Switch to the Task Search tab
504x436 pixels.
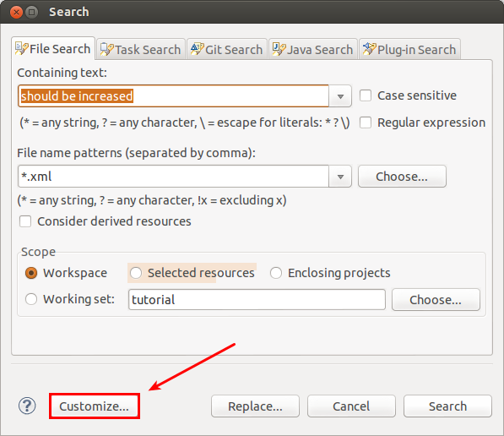pyautogui.click(x=140, y=49)
